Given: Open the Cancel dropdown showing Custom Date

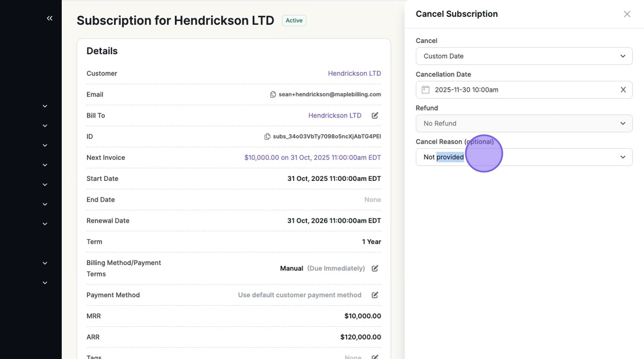Looking at the screenshot, I should coord(524,56).
